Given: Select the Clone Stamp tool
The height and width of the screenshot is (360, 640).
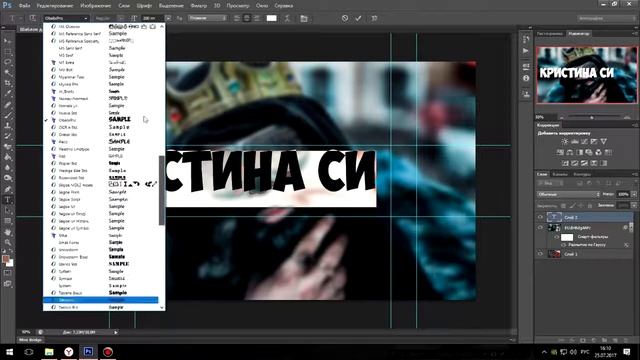Looking at the screenshot, I should [x=8, y=126].
